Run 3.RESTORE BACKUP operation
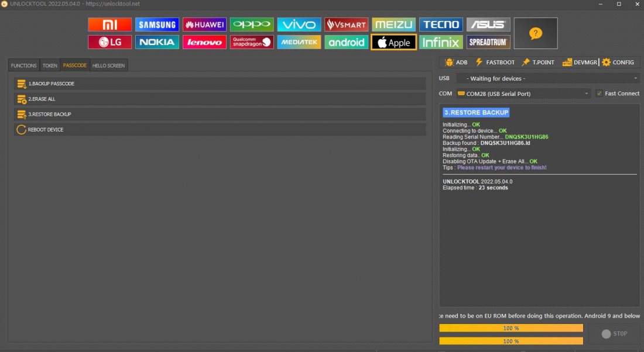 click(220, 114)
